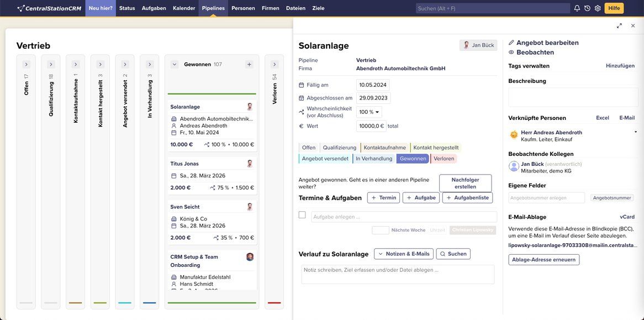Click Ablage-Adresse erneuern button

pos(544,260)
